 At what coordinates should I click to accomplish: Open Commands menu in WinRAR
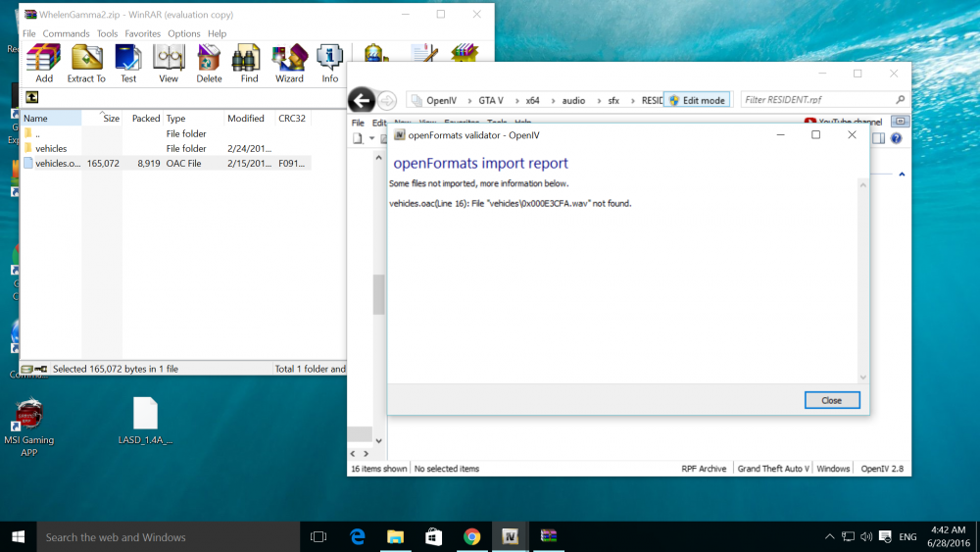click(66, 33)
